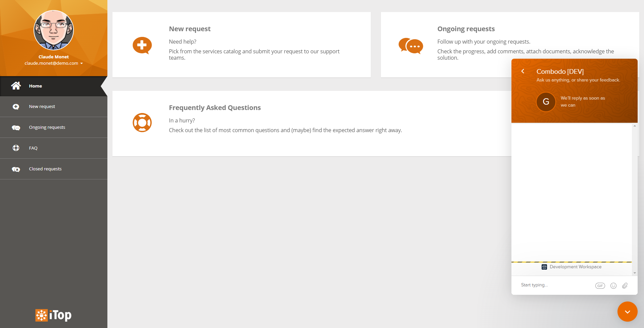Open the emoji picker in chat
The width and height of the screenshot is (644, 328).
pyautogui.click(x=613, y=286)
